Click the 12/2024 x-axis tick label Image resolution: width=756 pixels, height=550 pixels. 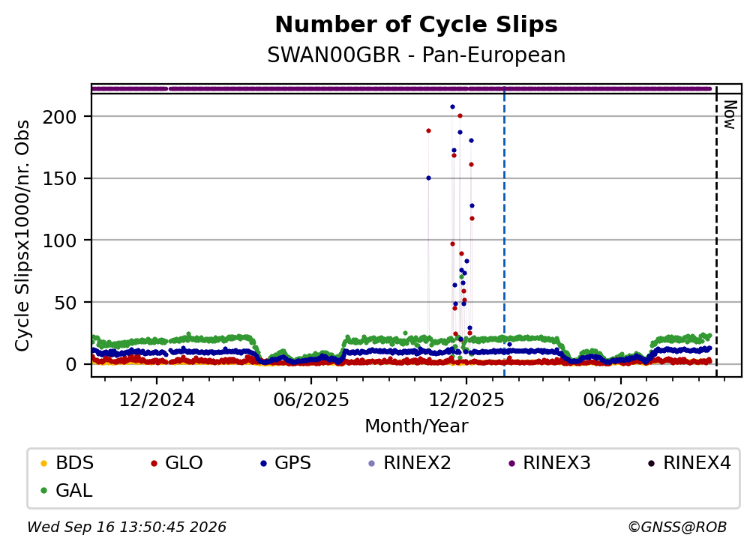click(x=157, y=399)
